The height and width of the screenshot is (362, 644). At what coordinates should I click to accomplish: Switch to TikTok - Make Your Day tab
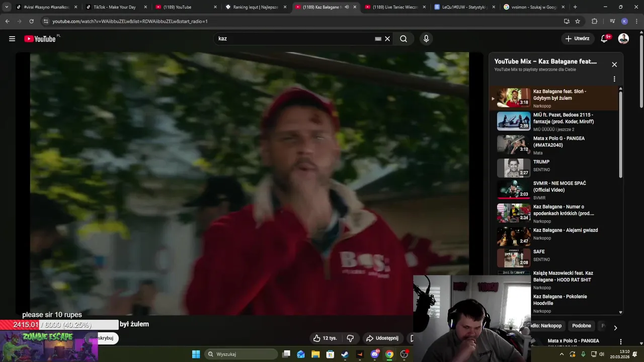(x=115, y=7)
